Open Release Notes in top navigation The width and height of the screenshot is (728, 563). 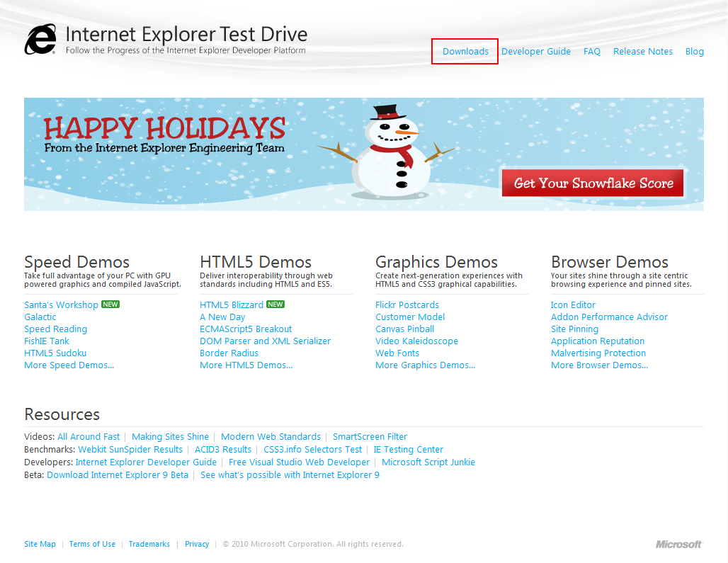coord(642,52)
